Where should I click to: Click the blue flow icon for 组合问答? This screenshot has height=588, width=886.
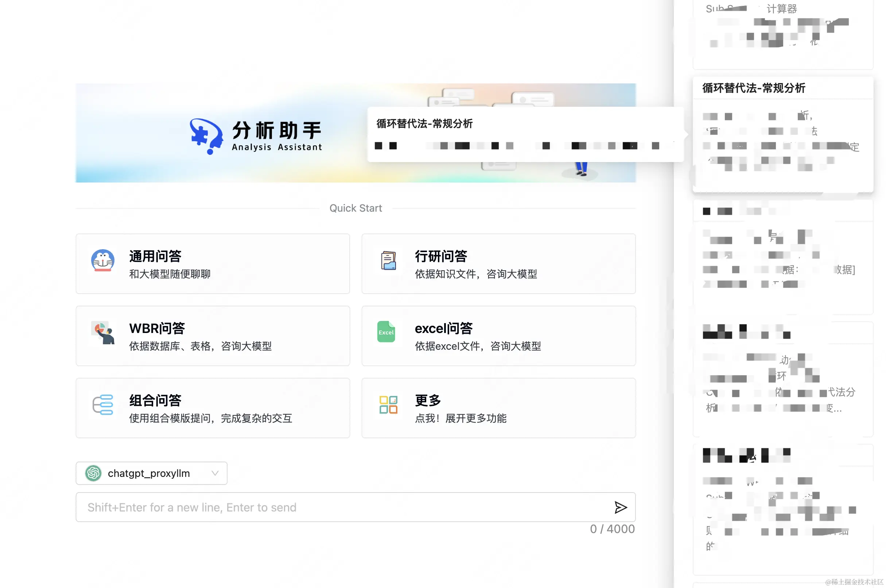pyautogui.click(x=102, y=405)
